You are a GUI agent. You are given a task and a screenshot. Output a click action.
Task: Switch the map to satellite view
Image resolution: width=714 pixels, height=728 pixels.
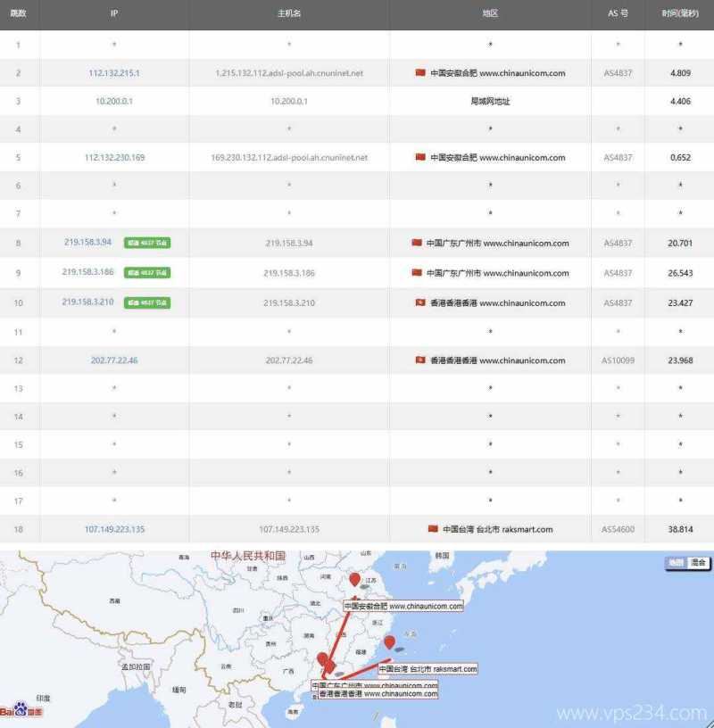point(677,562)
